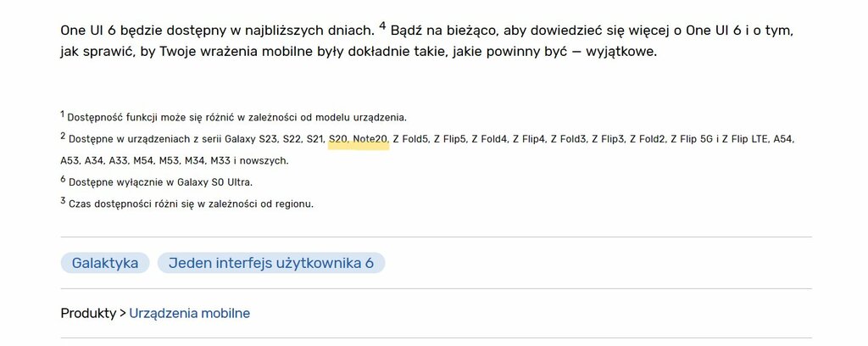Click the word Z Fold5 in footnote

click(411, 140)
